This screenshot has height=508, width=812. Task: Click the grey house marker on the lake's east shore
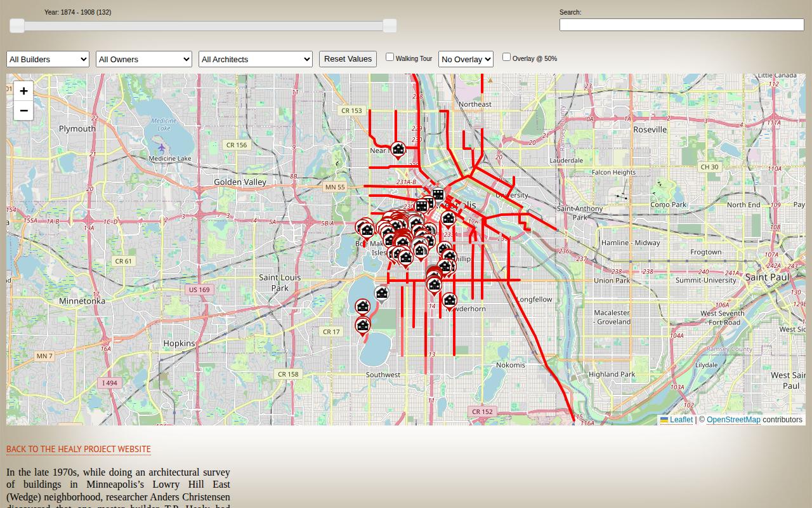[x=381, y=295]
